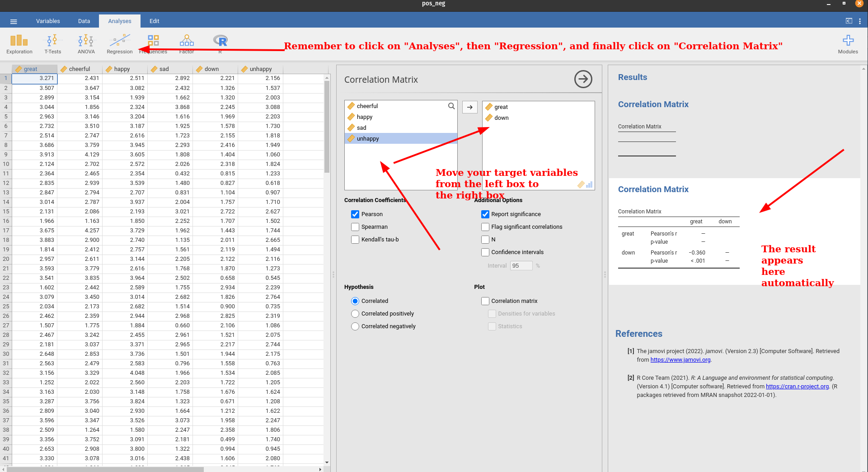Click the confidence Interval input field
Image resolution: width=868 pixels, height=472 pixels.
(x=521, y=266)
